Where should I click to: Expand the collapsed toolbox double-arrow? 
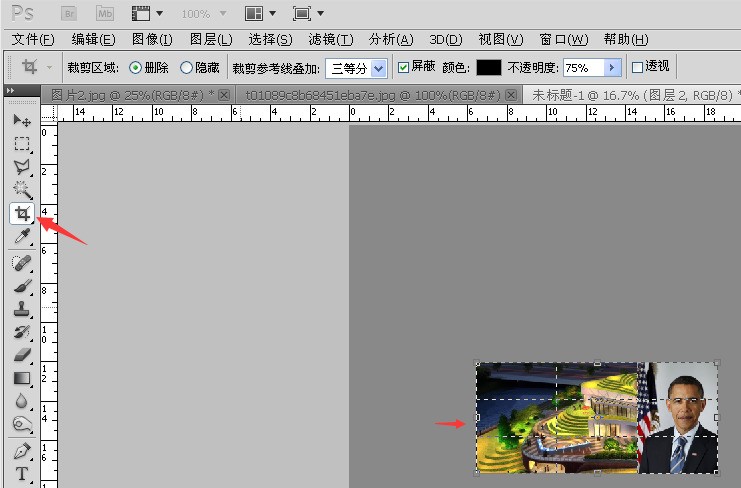pyautogui.click(x=10, y=90)
